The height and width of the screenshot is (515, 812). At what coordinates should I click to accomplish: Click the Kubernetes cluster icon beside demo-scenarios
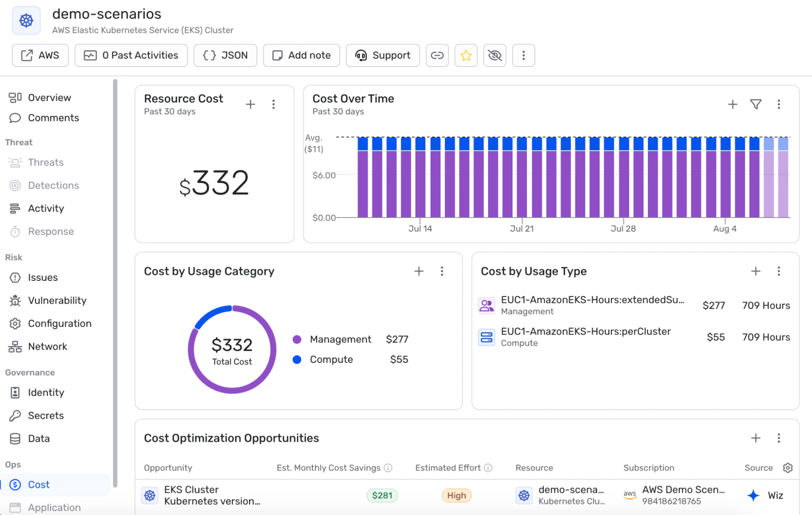click(26, 20)
